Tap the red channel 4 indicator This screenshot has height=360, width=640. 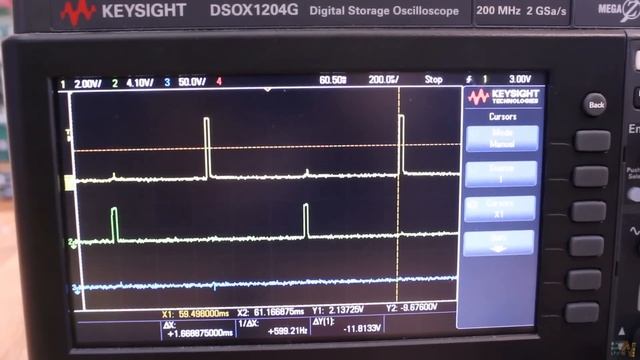coord(219,82)
